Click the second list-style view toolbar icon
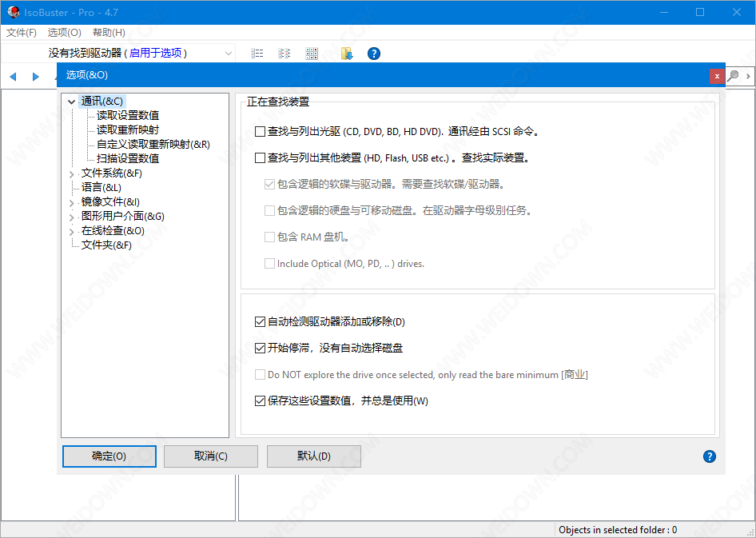This screenshot has height=538, width=756. coord(284,54)
